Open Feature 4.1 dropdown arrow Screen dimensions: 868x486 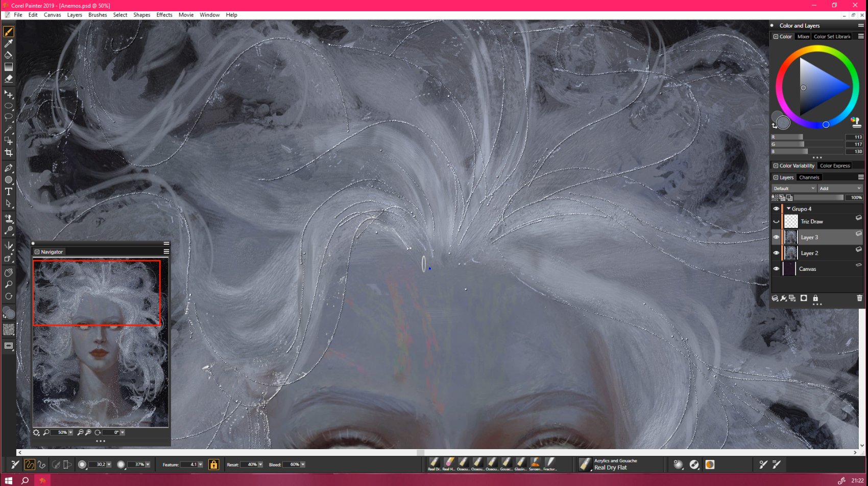[200, 465]
